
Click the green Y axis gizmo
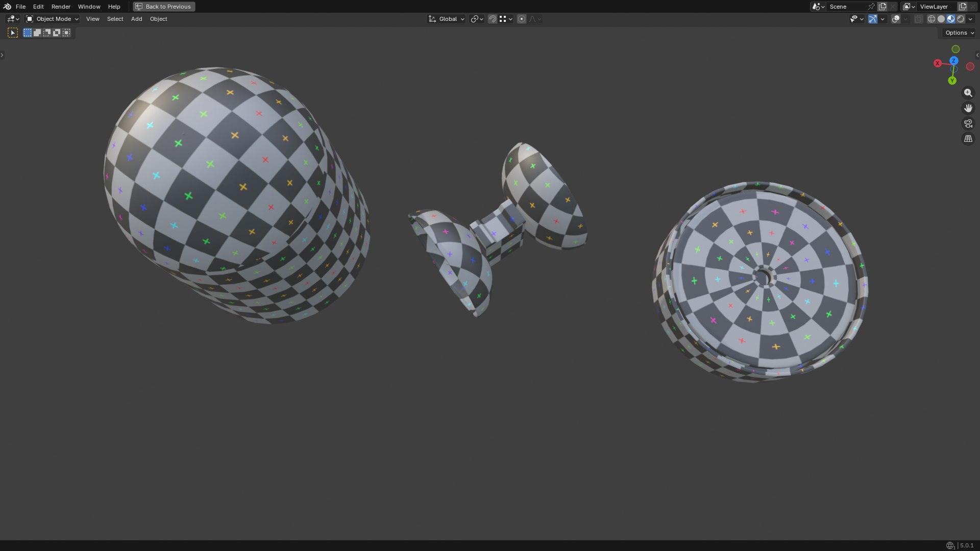click(x=952, y=81)
